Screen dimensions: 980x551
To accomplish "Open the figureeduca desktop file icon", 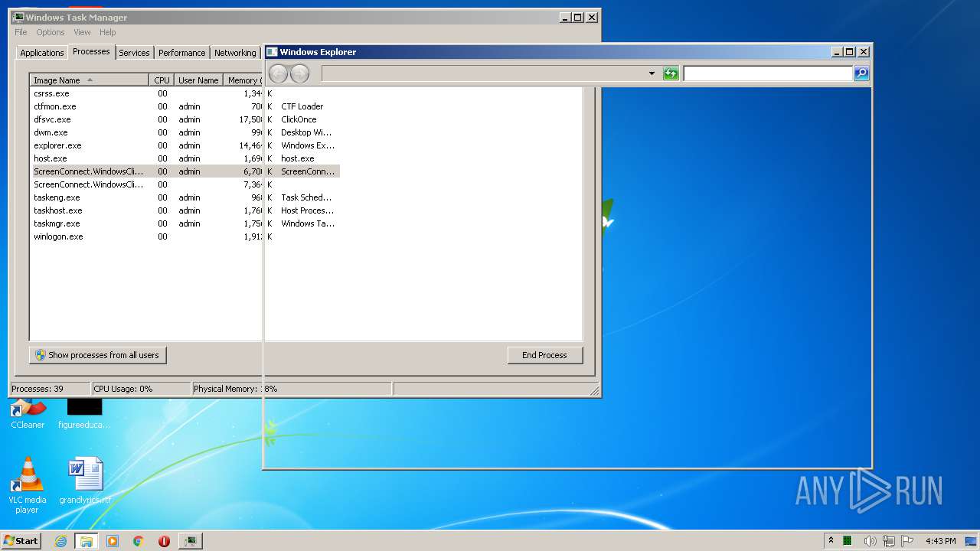I will point(84,414).
